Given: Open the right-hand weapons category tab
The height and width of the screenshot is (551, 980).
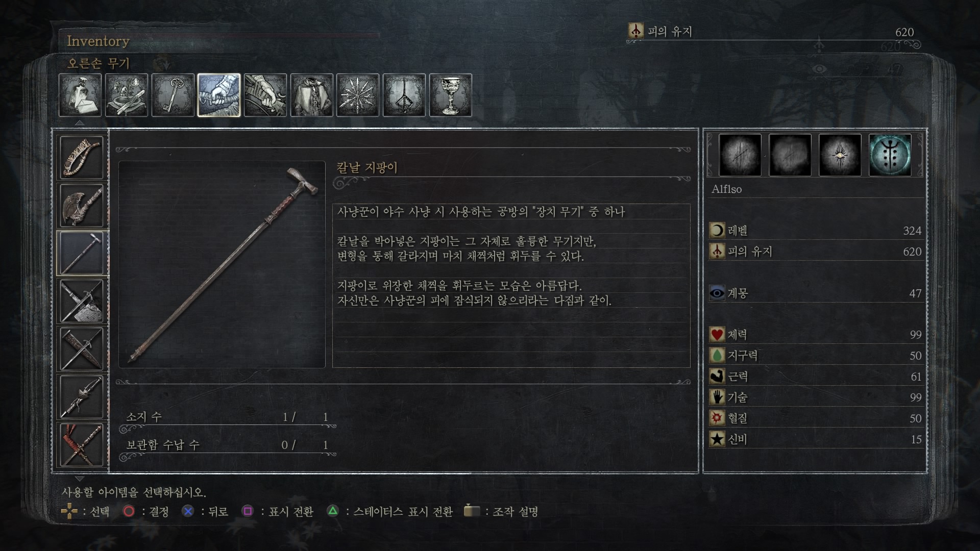Looking at the screenshot, I should [219, 95].
